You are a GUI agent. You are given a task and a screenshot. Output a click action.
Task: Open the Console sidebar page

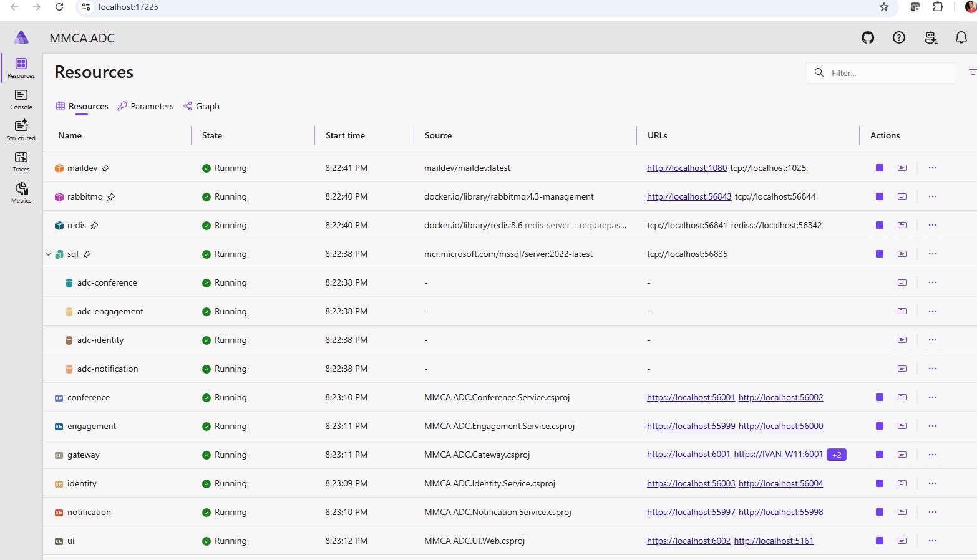point(21,99)
